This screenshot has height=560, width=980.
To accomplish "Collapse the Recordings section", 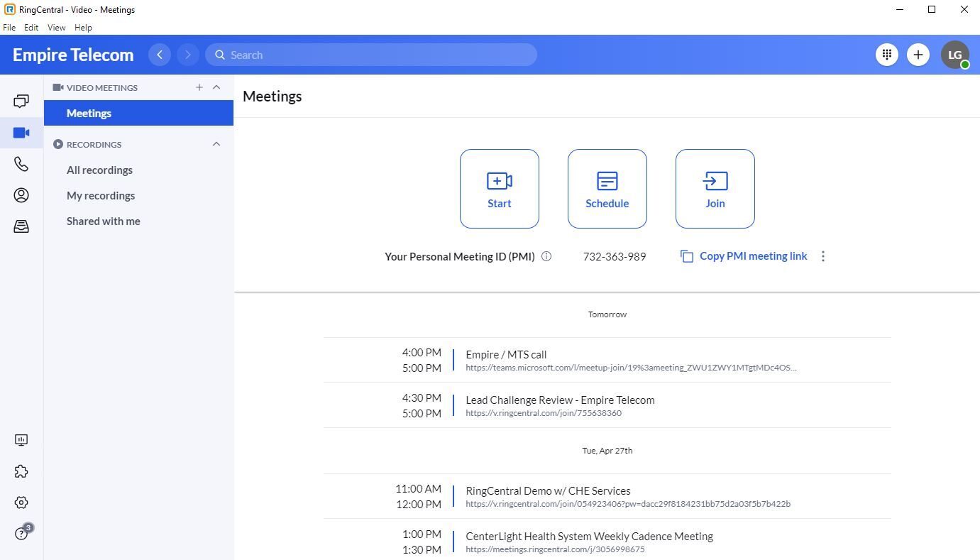I will (x=216, y=144).
